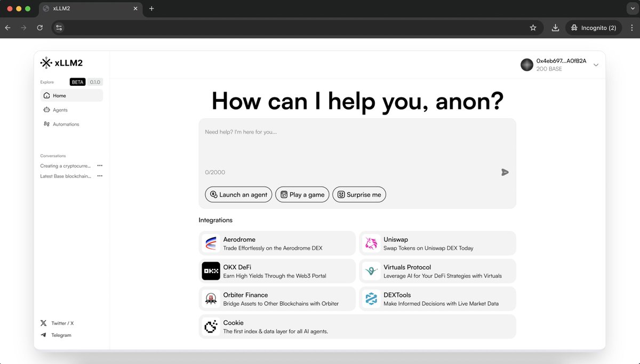This screenshot has width=640, height=364.
Task: Click the wallet address 0x4eb697...A0fB2A
Action: pos(561,61)
